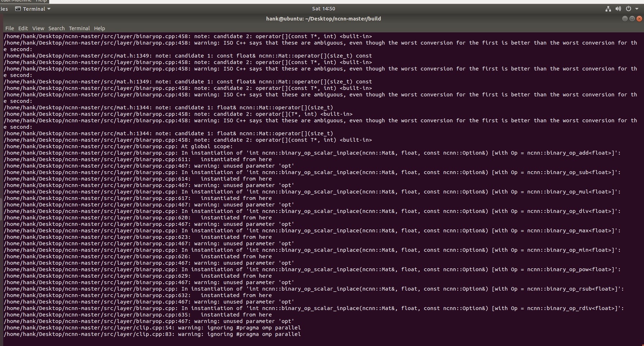The height and width of the screenshot is (346, 644).
Task: Open the Edit menu
Action: 23,28
